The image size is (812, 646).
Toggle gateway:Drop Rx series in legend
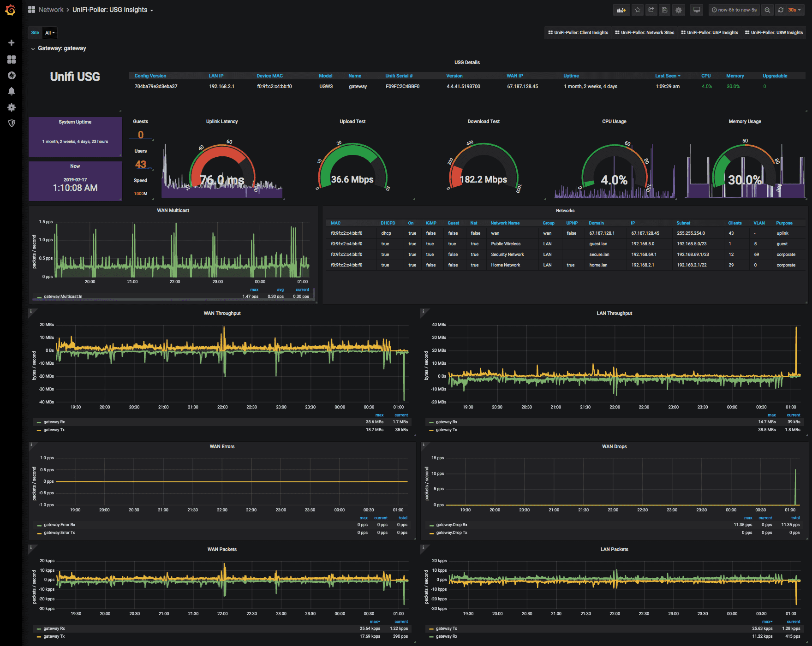[x=451, y=525]
